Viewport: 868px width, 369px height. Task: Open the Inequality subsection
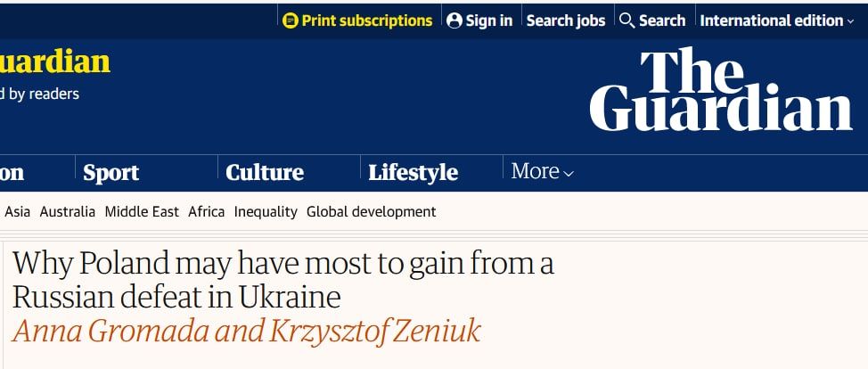266,211
